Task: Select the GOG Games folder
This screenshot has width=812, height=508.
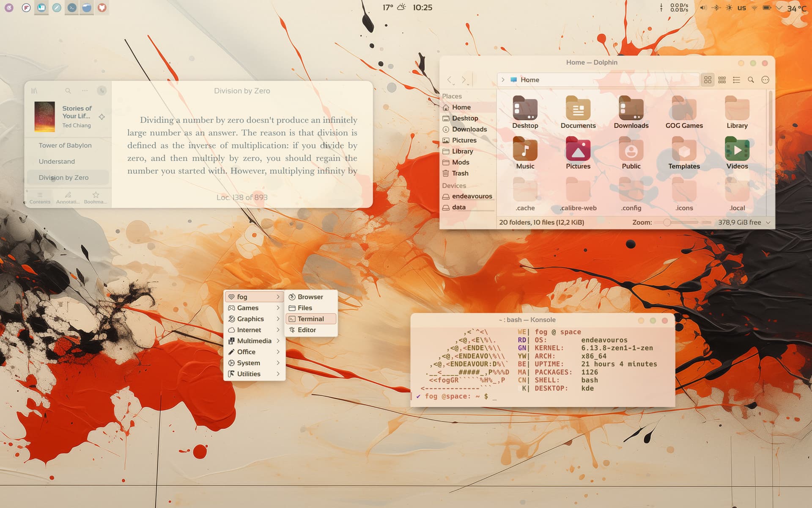Action: pyautogui.click(x=684, y=112)
